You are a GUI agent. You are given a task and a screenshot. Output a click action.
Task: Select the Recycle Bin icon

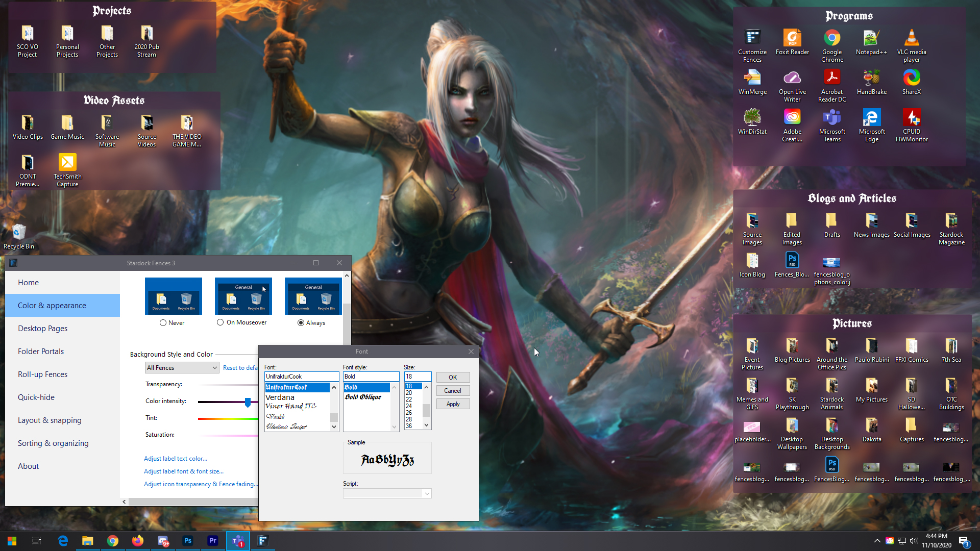tap(19, 236)
